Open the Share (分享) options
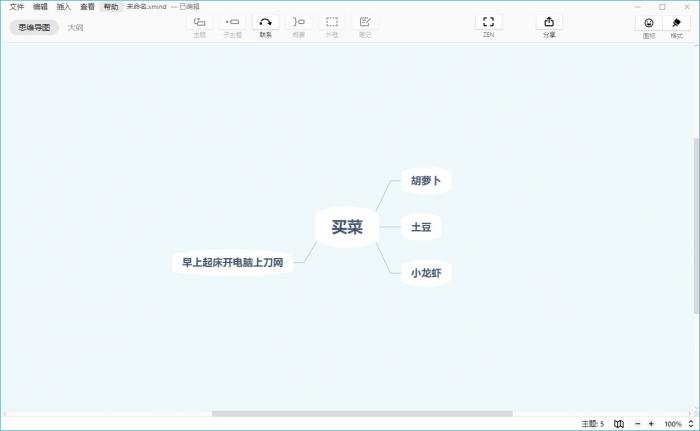 (x=549, y=22)
